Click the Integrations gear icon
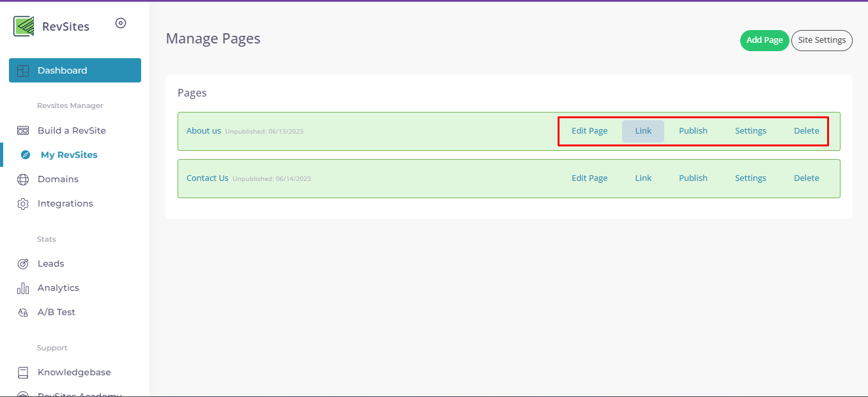Image resolution: width=868 pixels, height=397 pixels. click(x=24, y=203)
